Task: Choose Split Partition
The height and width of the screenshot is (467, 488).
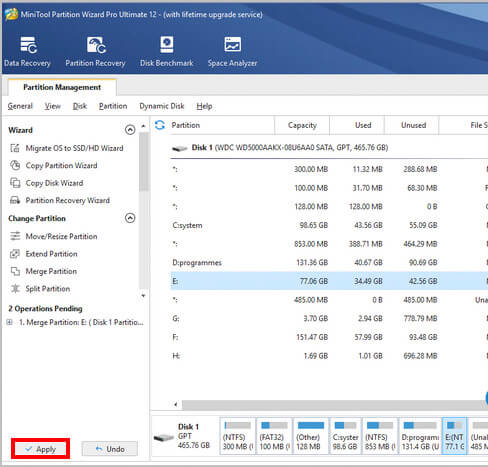Action: pyautogui.click(x=48, y=289)
